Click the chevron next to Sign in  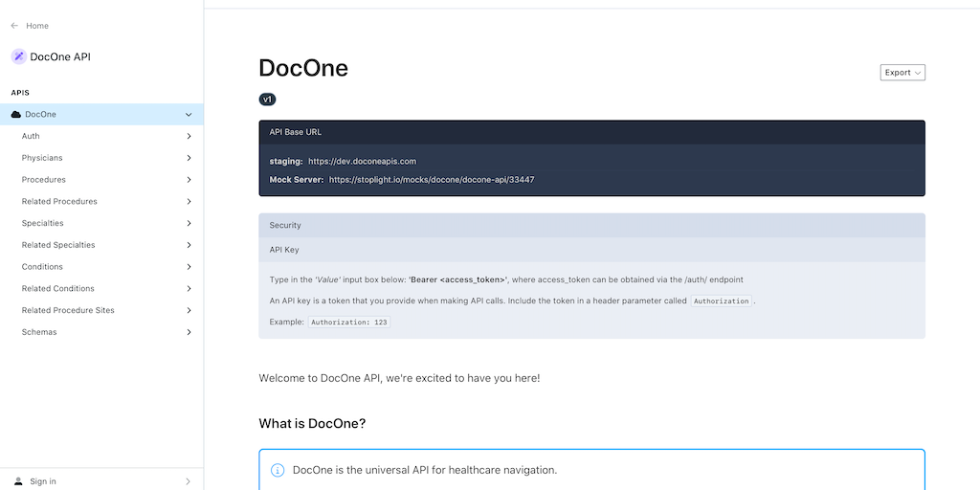(189, 481)
